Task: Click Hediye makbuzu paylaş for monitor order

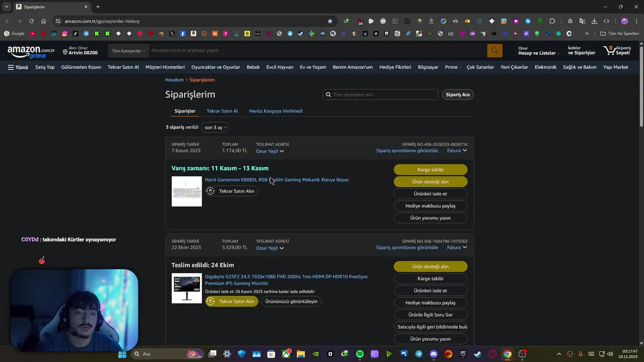Action: coord(430,303)
